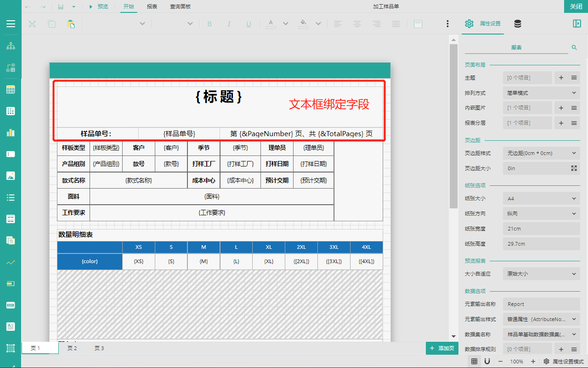The image size is (588, 368).
Task: Collapse the properties panel with sidebar icon
Action: click(x=577, y=24)
